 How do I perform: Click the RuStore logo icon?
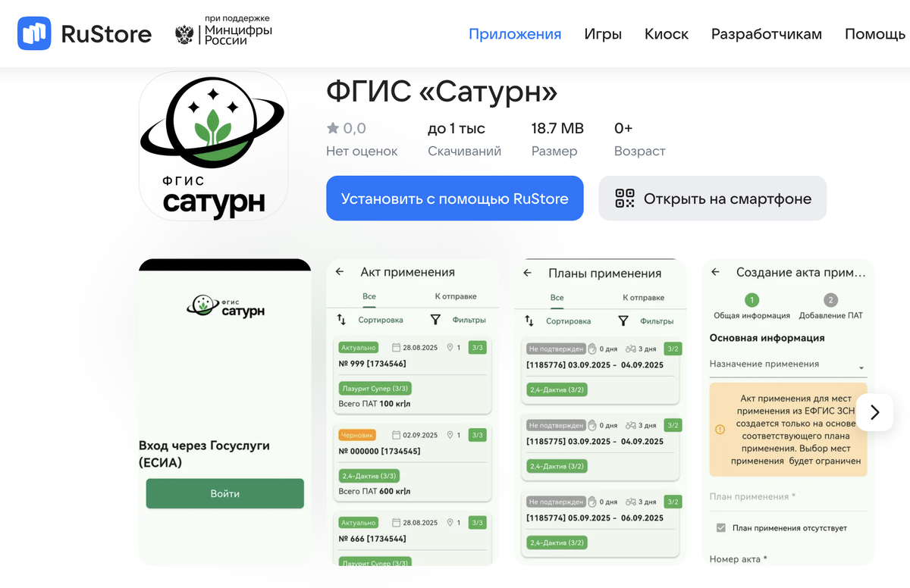click(34, 33)
